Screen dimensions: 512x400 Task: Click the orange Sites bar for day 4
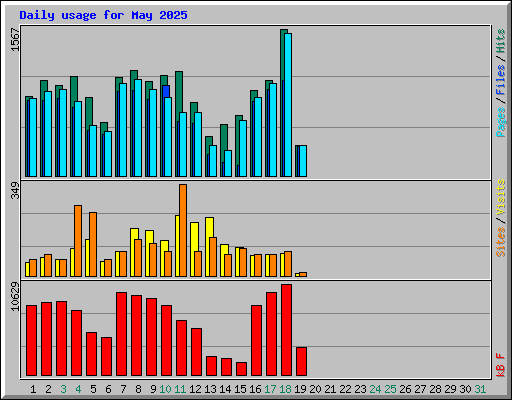click(x=78, y=241)
